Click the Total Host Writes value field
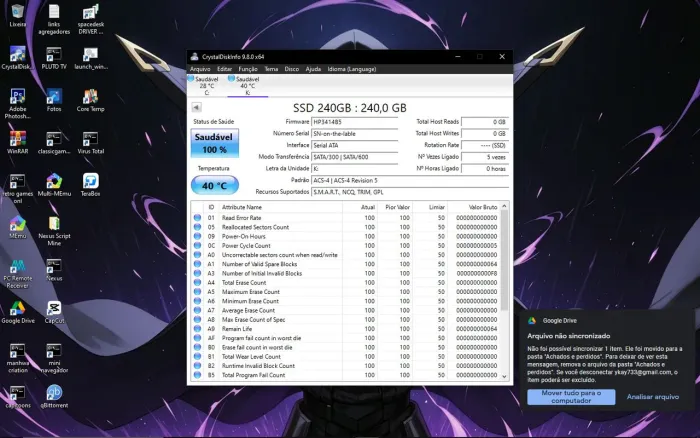 [x=484, y=133]
